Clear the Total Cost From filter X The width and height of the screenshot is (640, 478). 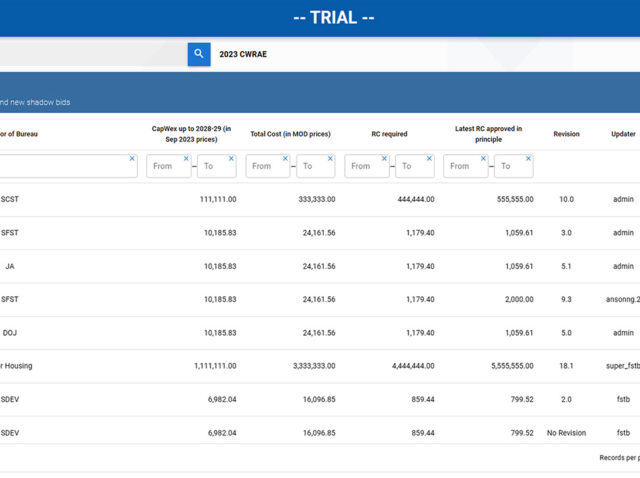(285, 158)
